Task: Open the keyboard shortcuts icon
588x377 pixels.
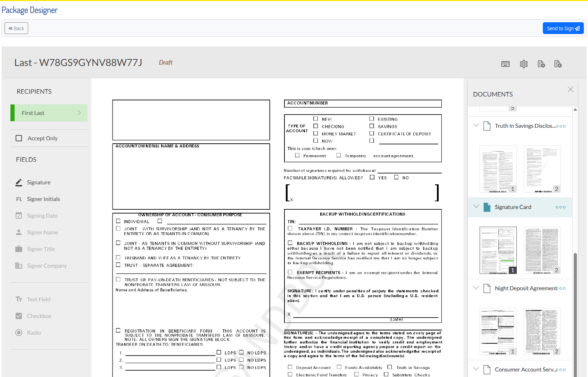Action: click(x=505, y=64)
